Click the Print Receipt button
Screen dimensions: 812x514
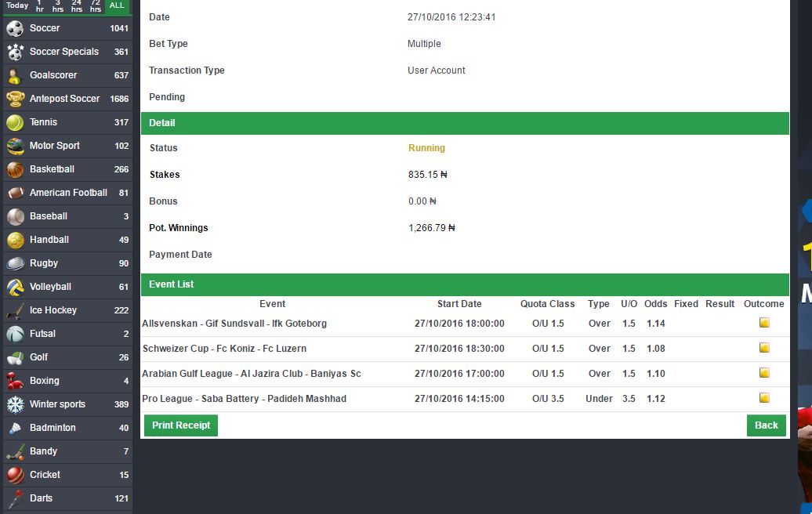point(181,425)
